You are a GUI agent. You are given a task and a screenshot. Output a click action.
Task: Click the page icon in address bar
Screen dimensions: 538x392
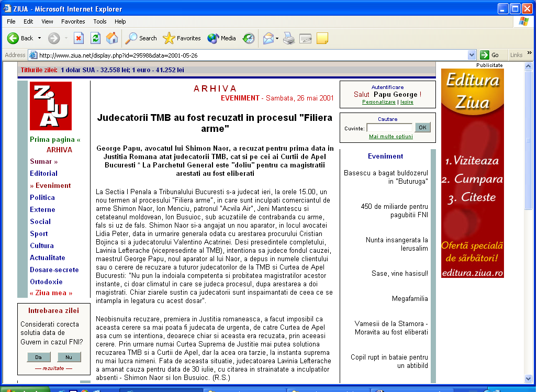pyautogui.click(x=33, y=55)
